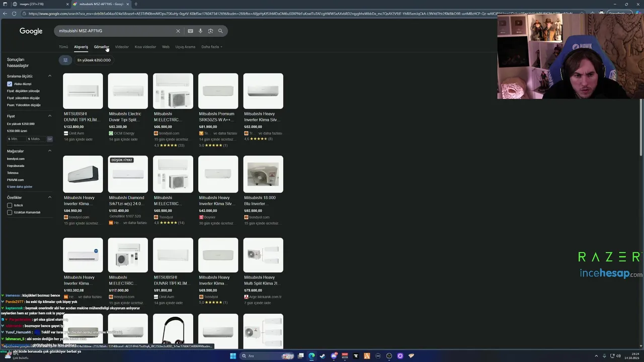Toggle the 'Alaka düzeyi' sort checkbox
This screenshot has height=362, width=644.
[10, 84]
